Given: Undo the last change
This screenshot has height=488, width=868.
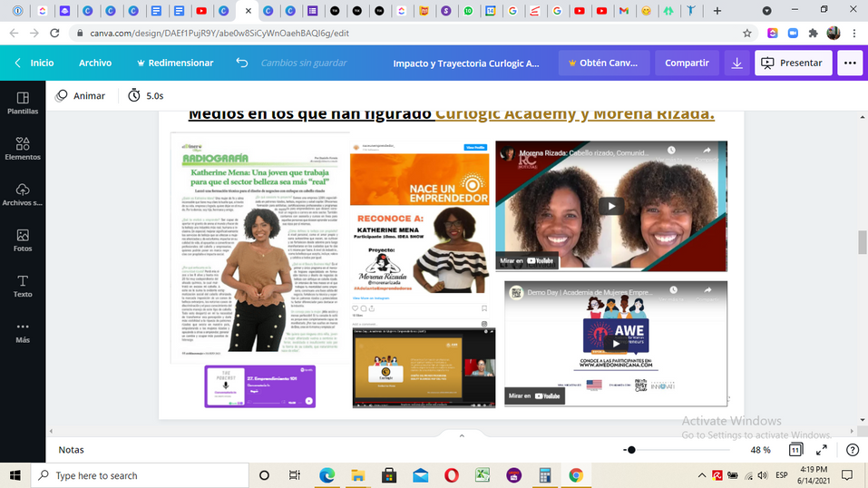Looking at the screenshot, I should [242, 63].
